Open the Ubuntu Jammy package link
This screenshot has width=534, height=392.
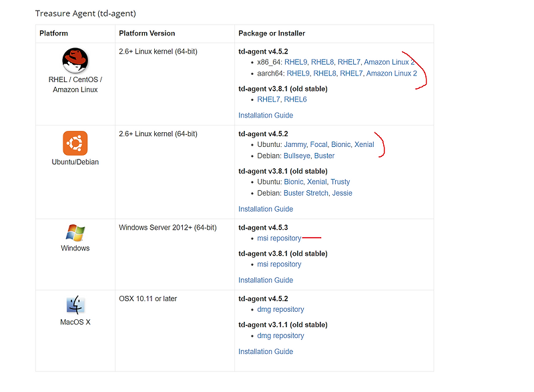click(x=295, y=144)
